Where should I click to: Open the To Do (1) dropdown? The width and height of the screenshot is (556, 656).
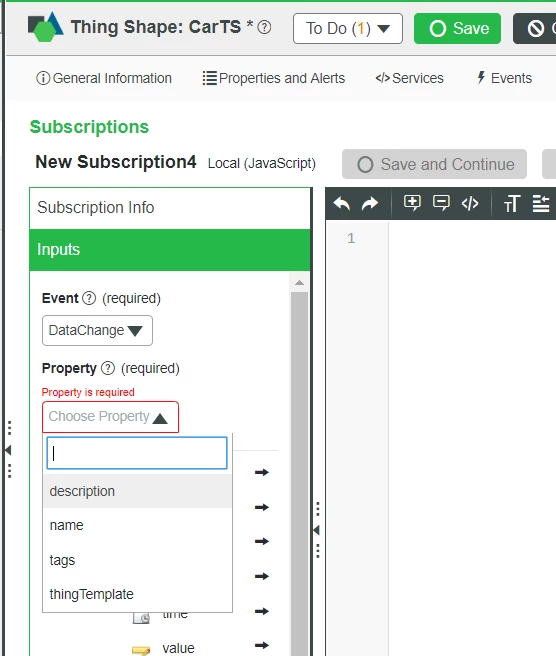point(348,28)
